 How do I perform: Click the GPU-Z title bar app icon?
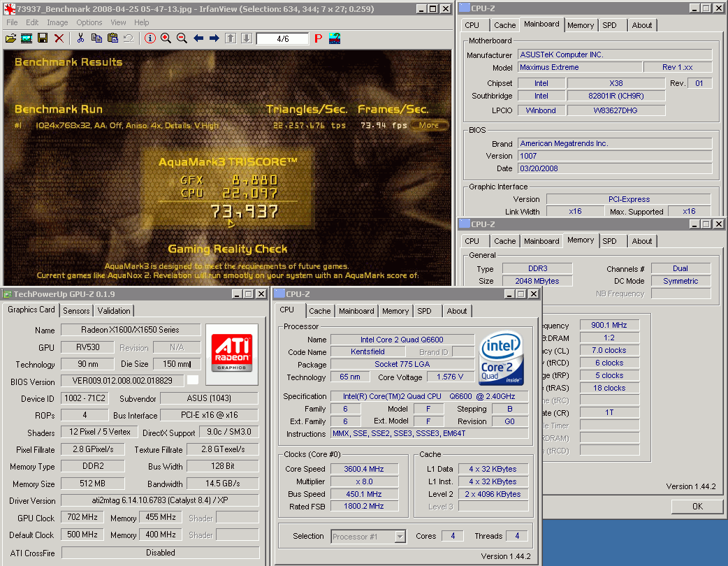(x=7, y=294)
